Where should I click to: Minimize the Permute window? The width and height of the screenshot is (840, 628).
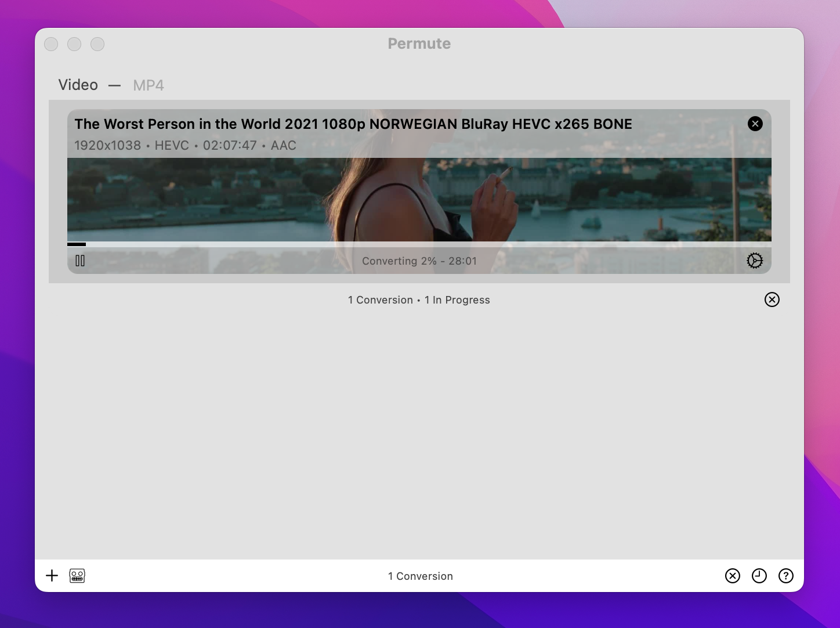(74, 44)
